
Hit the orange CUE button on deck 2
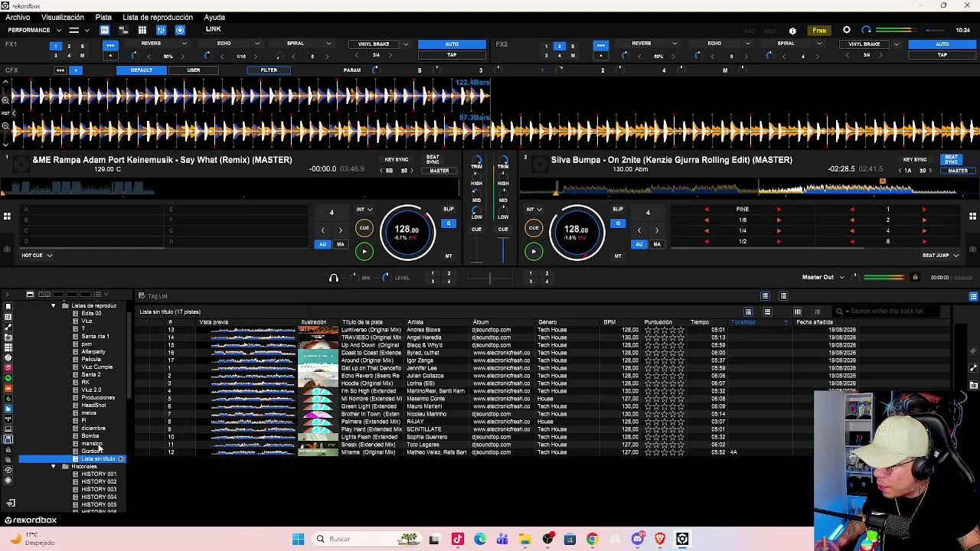[534, 228]
